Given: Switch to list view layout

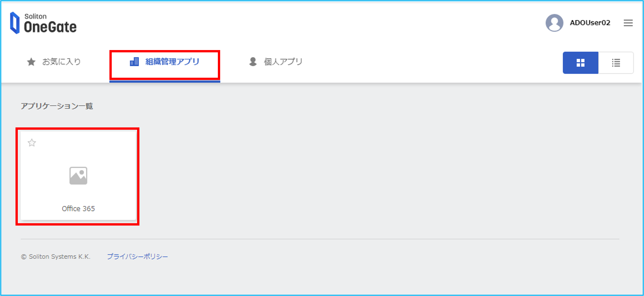Looking at the screenshot, I should click(x=616, y=63).
